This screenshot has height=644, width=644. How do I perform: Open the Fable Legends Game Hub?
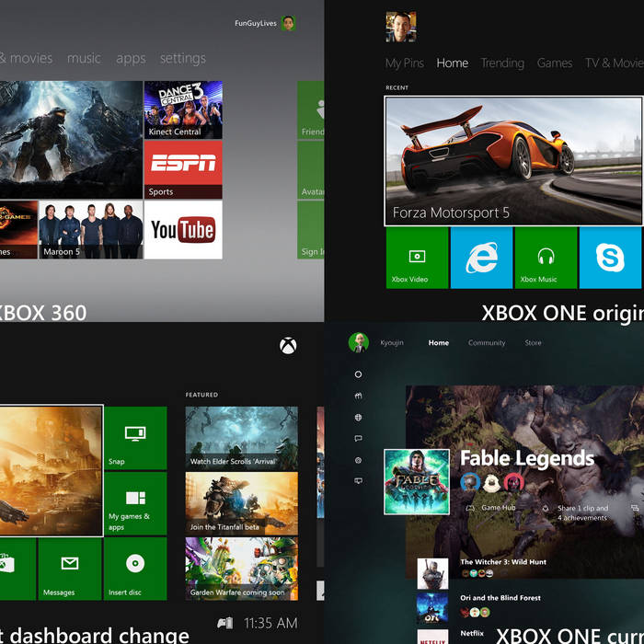(490, 508)
